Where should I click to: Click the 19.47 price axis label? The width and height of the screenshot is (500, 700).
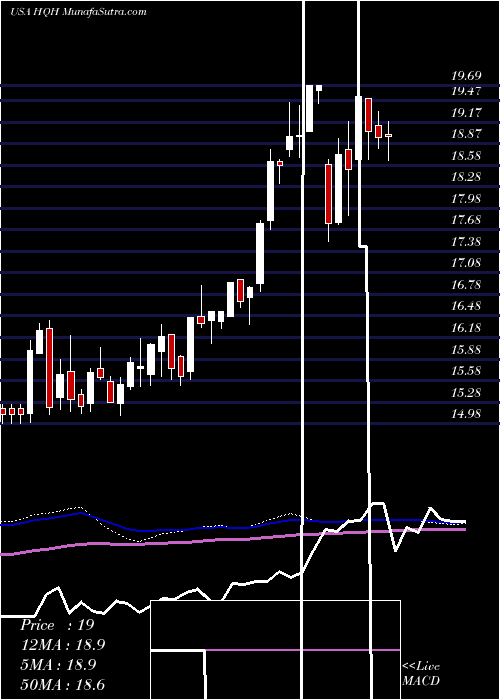pos(467,91)
